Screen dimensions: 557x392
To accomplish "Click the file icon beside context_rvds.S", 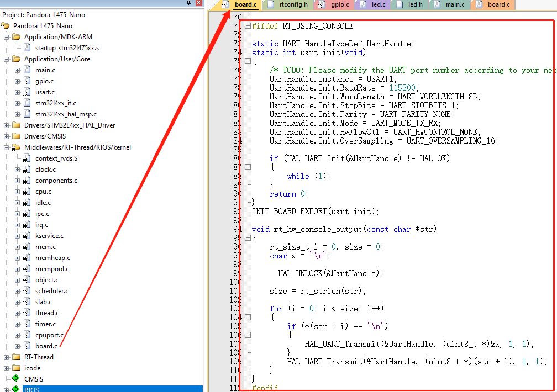I will (x=27, y=158).
